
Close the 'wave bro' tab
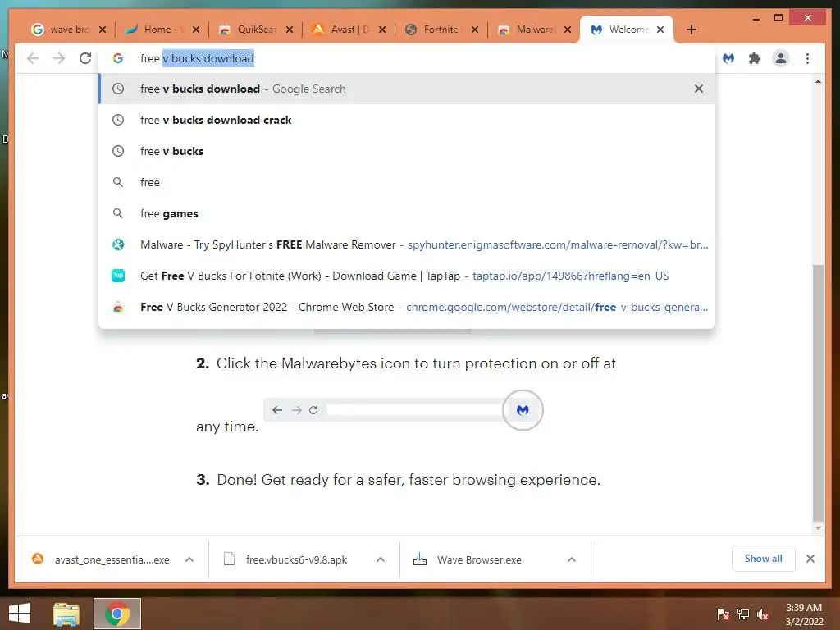coord(103,30)
